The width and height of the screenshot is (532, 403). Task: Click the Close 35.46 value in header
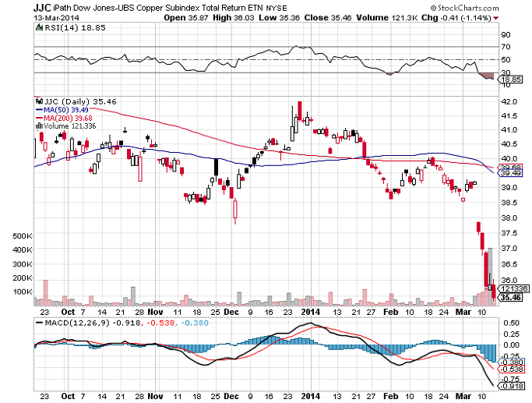(328, 18)
